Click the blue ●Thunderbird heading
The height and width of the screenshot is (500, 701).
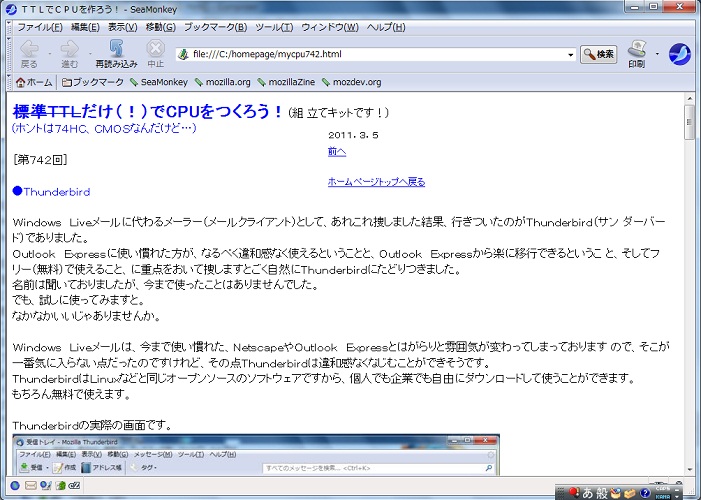51,191
